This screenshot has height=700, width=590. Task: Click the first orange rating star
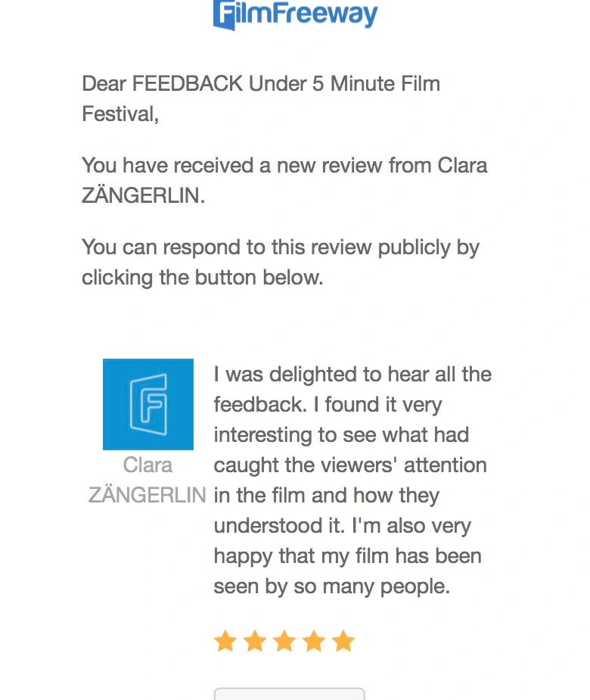point(225,642)
